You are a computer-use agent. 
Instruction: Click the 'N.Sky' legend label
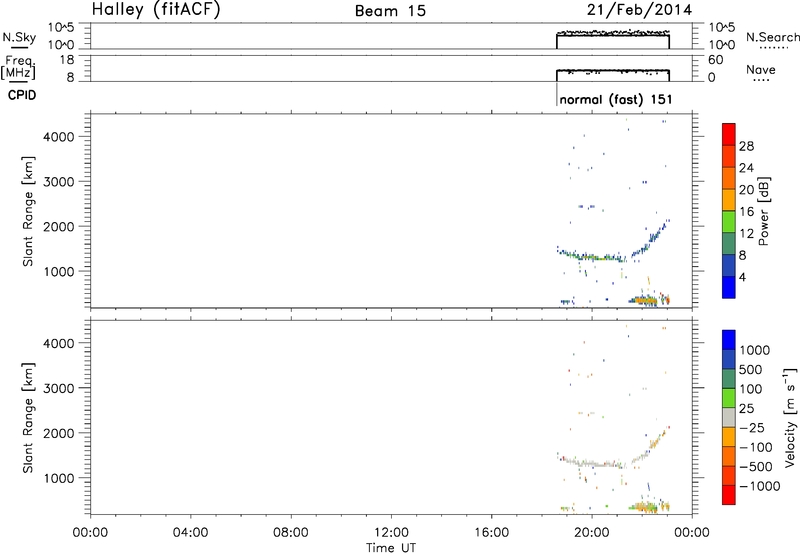pyautogui.click(x=19, y=37)
